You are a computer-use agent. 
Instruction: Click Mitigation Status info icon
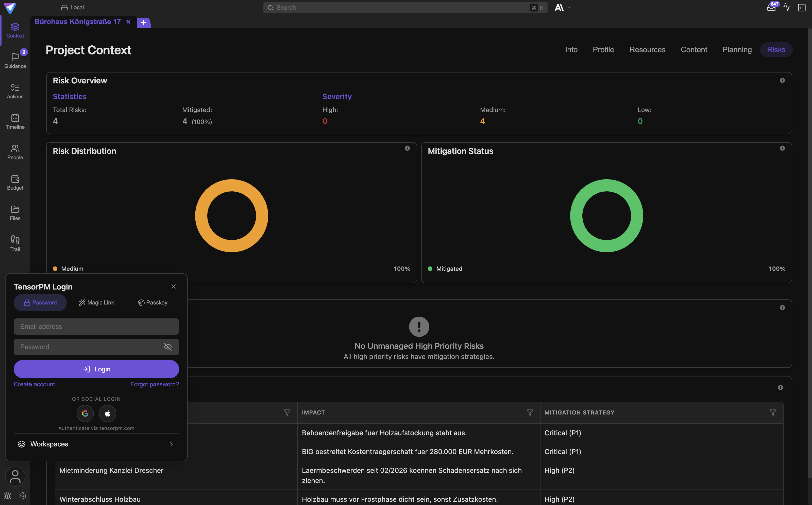pyautogui.click(x=782, y=148)
